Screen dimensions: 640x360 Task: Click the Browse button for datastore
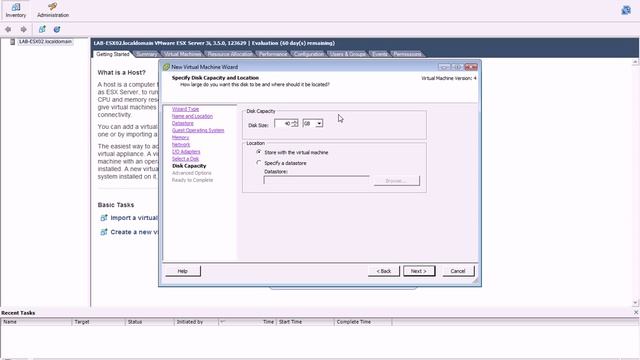coord(396,180)
